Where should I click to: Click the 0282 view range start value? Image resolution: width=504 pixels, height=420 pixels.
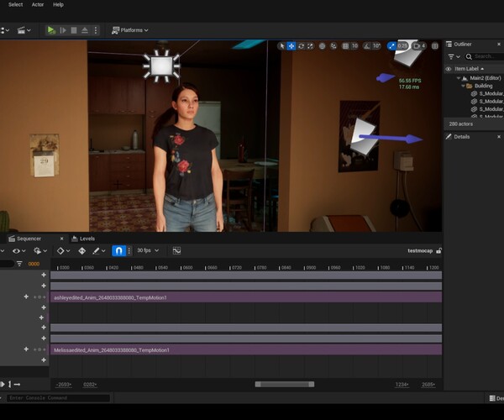point(90,385)
